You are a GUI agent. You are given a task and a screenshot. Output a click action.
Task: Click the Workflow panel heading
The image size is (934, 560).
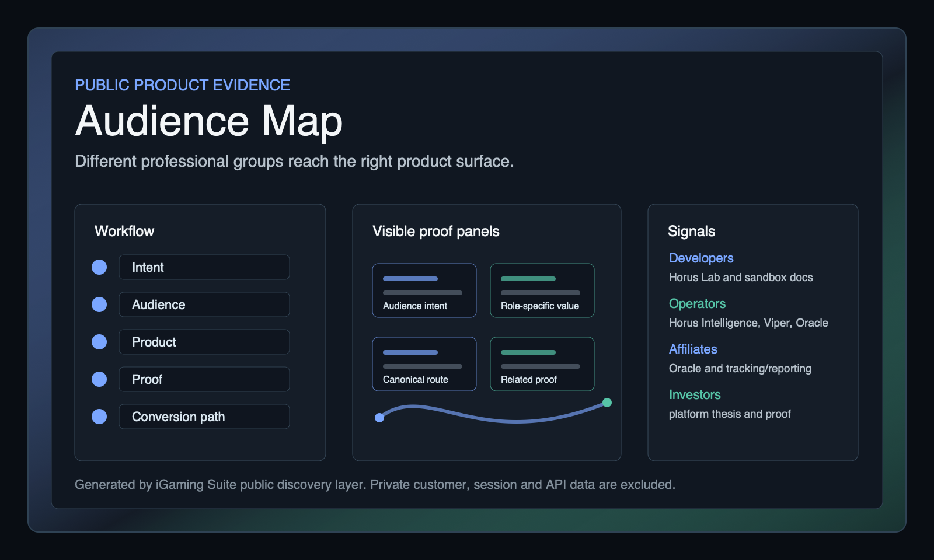[124, 231]
